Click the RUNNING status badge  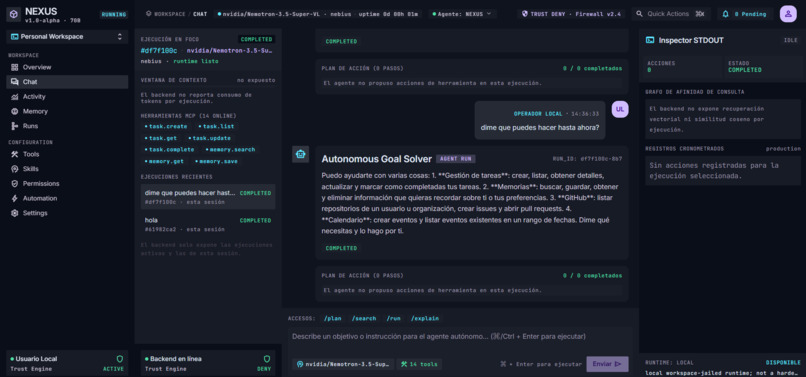114,14
